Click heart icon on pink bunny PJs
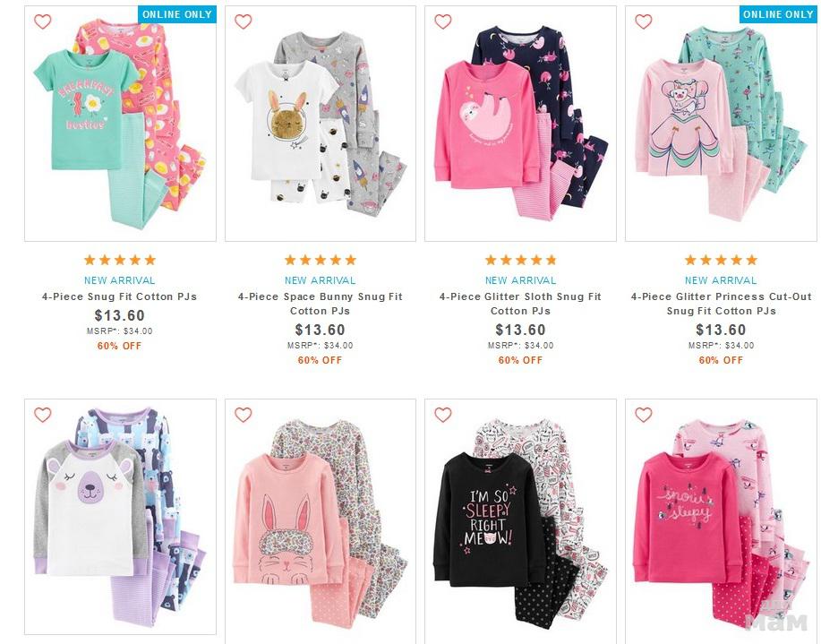 [x=243, y=415]
